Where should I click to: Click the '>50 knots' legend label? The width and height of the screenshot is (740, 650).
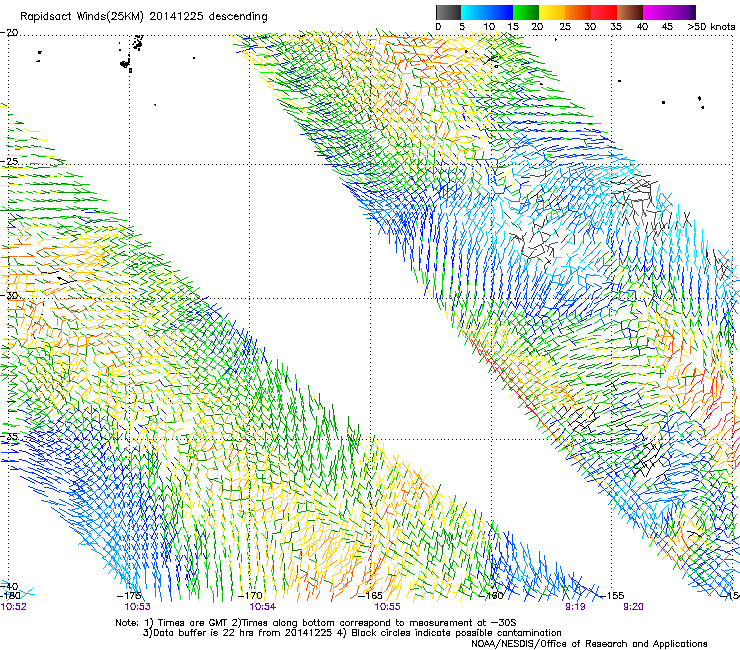coord(711,27)
